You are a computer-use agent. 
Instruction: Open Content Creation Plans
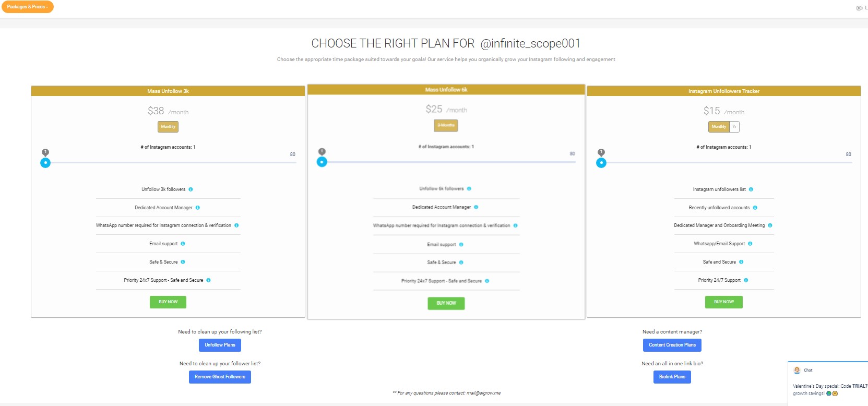click(672, 345)
